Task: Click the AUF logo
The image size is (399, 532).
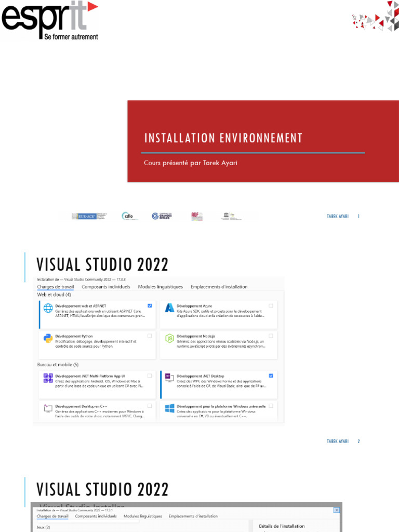Action: pyautogui.click(x=197, y=216)
